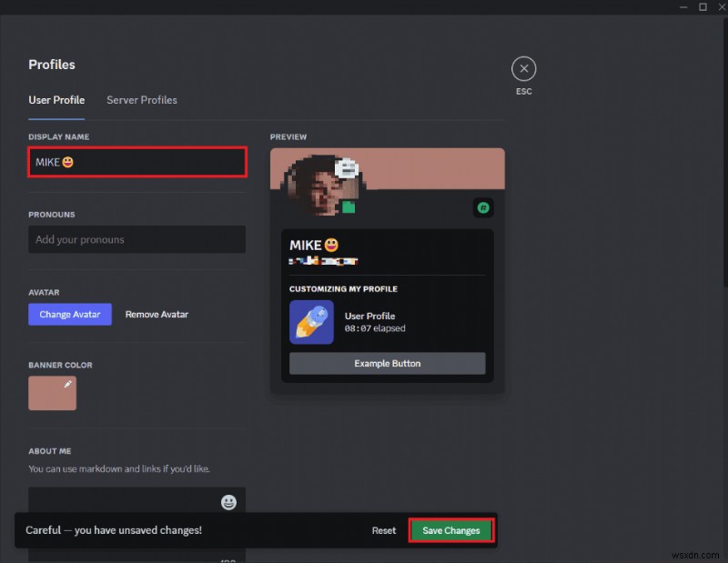Minimize the Discord window

tap(683, 7)
